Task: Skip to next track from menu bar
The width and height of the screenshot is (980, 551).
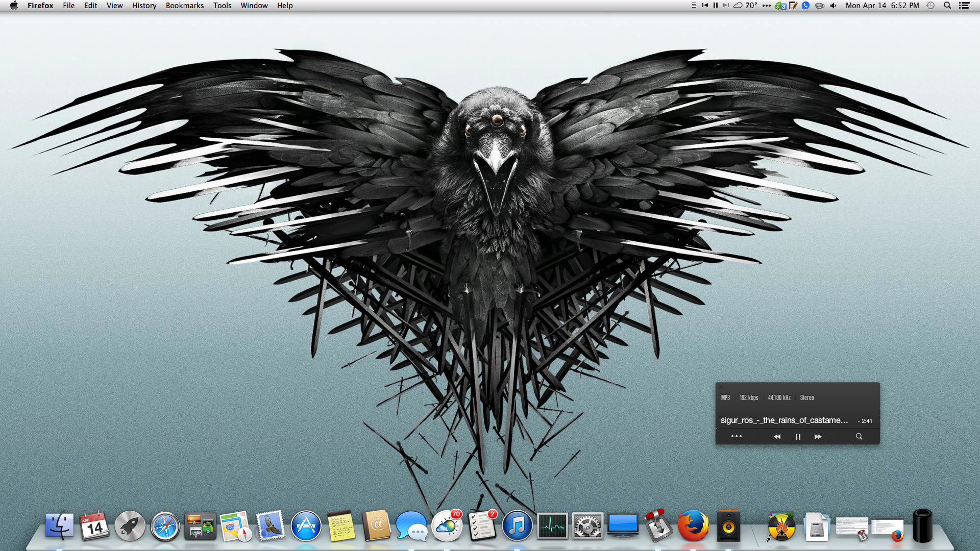Action: click(726, 6)
